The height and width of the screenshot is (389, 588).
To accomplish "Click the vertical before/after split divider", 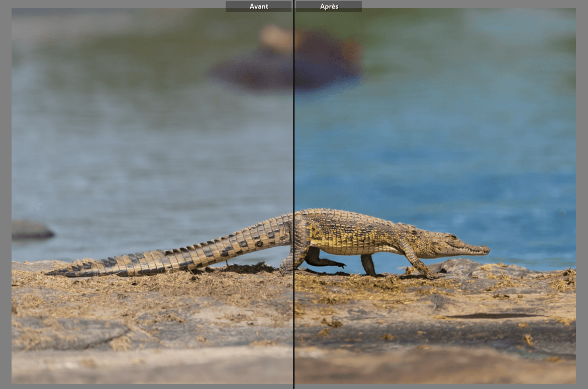I will (x=293, y=151).
